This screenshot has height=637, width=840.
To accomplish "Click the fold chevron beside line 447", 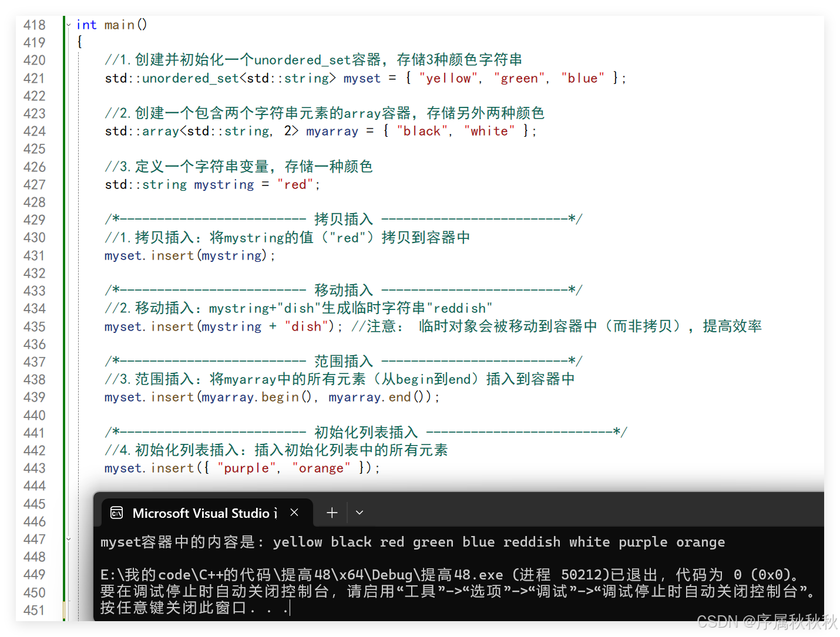I will coord(69,538).
